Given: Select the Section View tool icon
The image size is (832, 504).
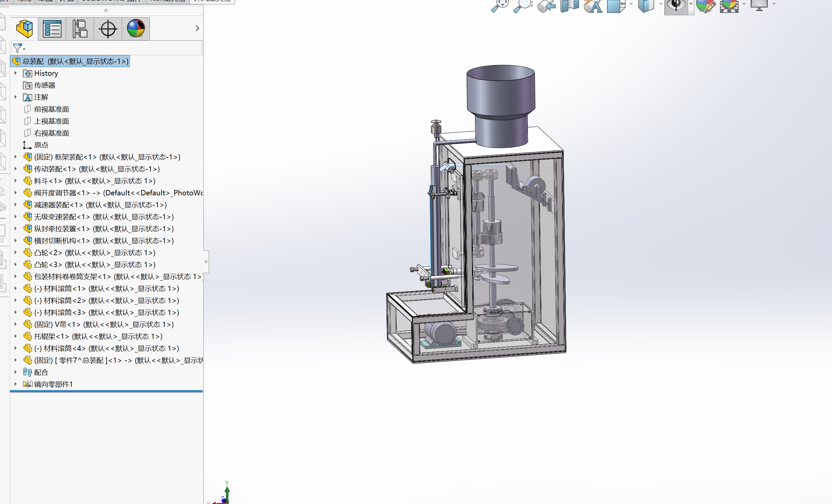Looking at the screenshot, I should point(570,6).
